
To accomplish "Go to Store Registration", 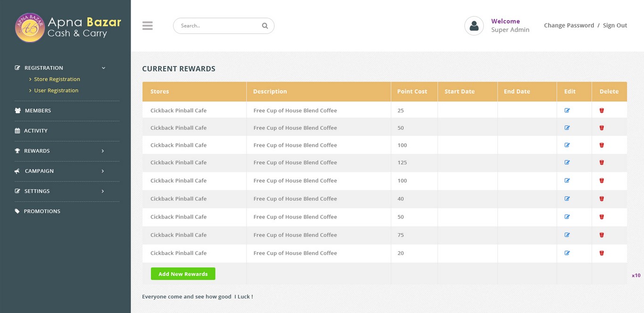I will [x=57, y=79].
